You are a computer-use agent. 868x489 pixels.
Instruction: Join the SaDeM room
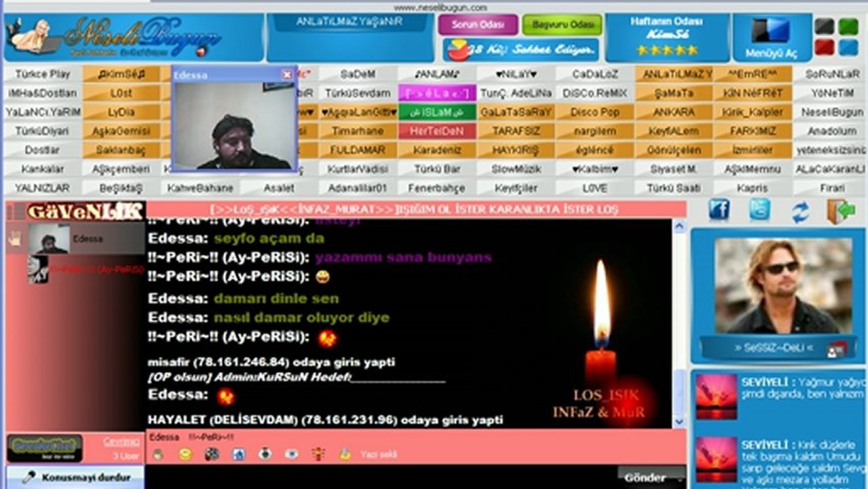(x=358, y=74)
